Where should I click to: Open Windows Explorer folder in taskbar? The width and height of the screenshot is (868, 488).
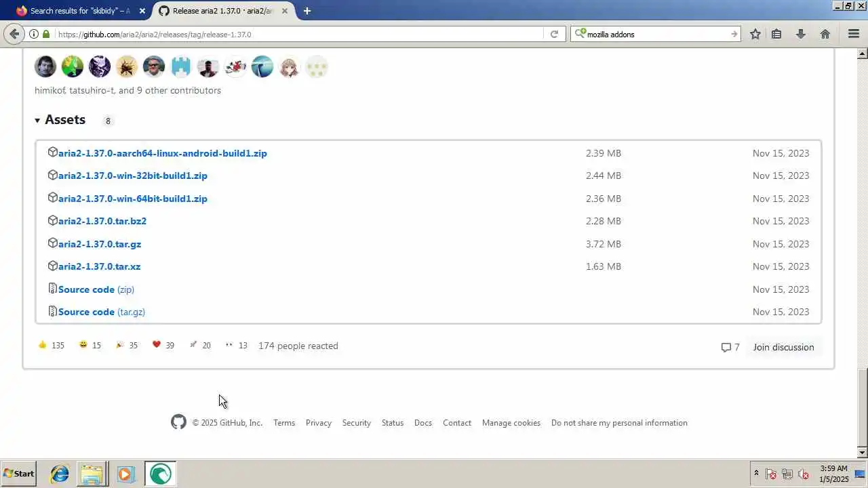pos(92,474)
